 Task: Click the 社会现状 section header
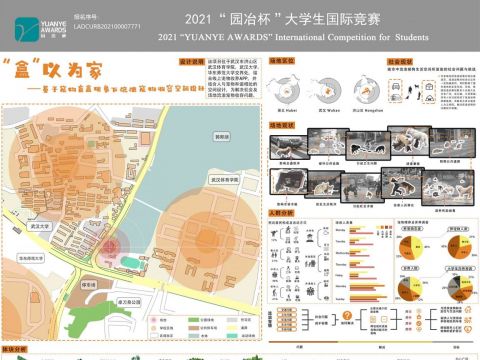pyautogui.click(x=400, y=62)
